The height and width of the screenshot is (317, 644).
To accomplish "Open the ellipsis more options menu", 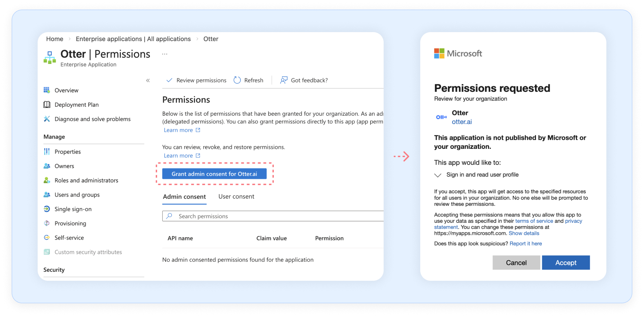I will tap(165, 54).
